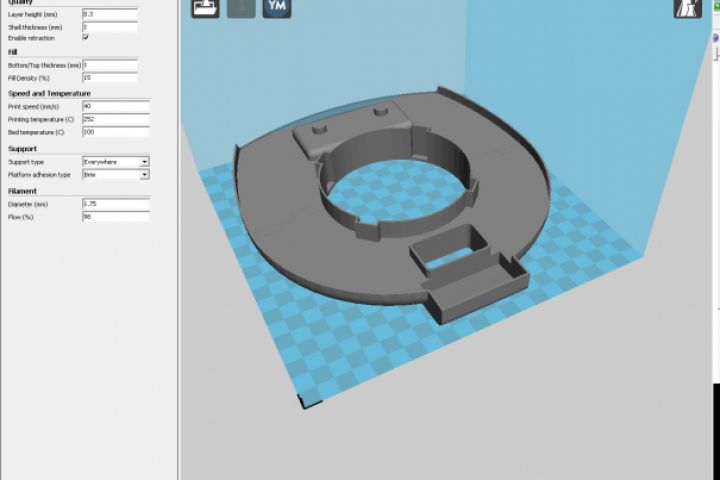The height and width of the screenshot is (480, 720).
Task: Open the Support type dropdown
Action: pos(116,162)
